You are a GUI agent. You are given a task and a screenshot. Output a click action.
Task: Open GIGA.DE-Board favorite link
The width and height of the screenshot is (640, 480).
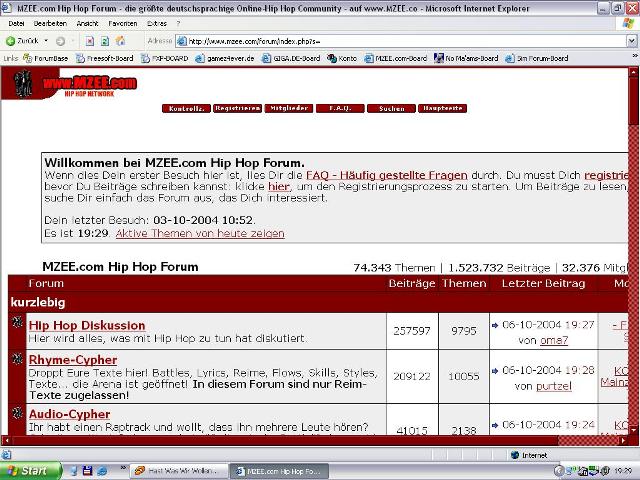point(291,58)
